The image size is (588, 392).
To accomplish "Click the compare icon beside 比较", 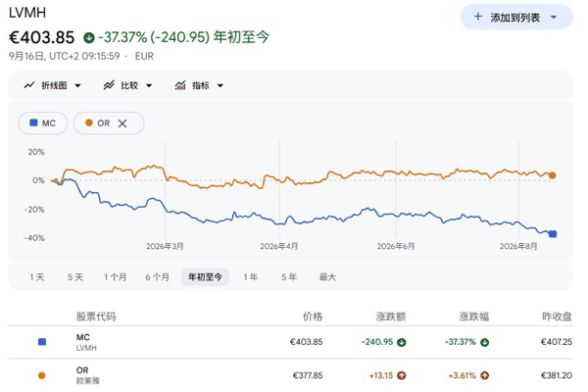I will [x=109, y=85].
